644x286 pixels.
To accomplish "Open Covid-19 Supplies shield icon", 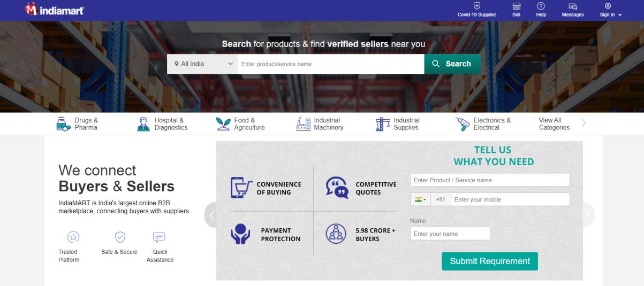I will (x=476, y=6).
